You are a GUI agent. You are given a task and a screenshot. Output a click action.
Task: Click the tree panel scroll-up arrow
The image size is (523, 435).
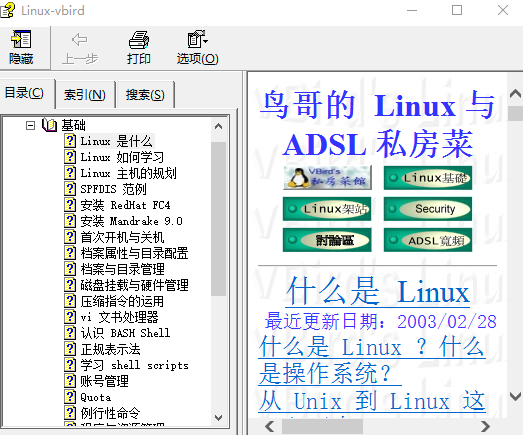pos(218,126)
